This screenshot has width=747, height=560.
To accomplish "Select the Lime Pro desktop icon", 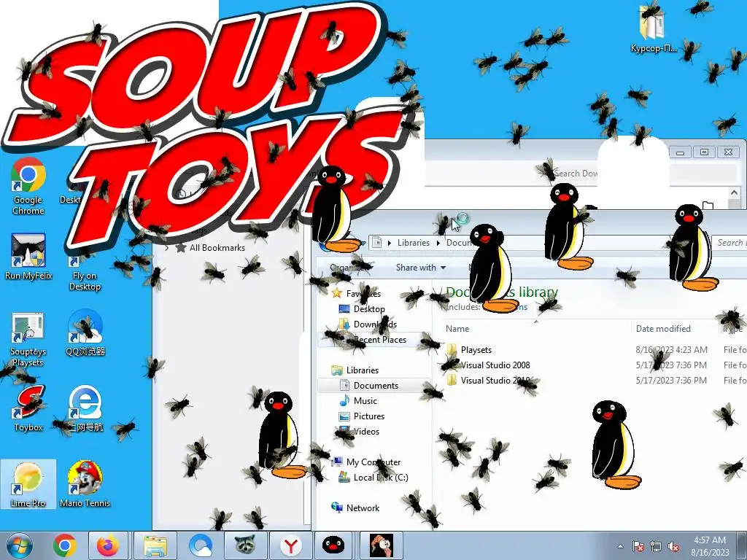I will point(28,484).
